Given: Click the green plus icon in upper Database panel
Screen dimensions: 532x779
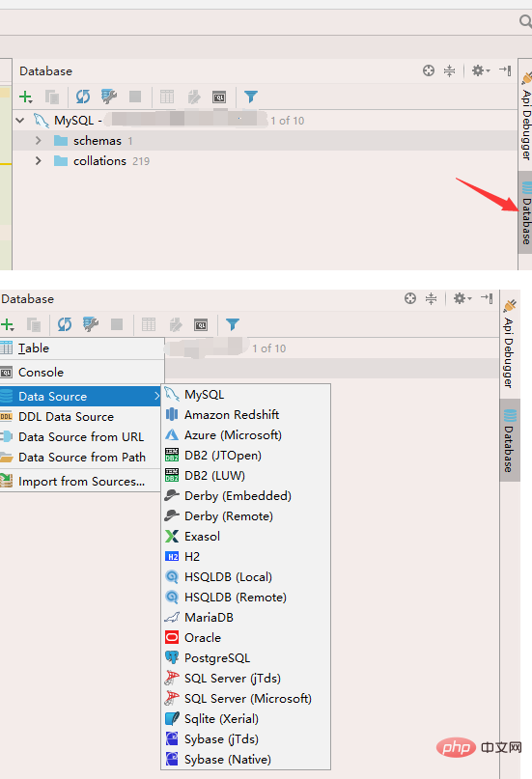Looking at the screenshot, I should click(x=25, y=97).
